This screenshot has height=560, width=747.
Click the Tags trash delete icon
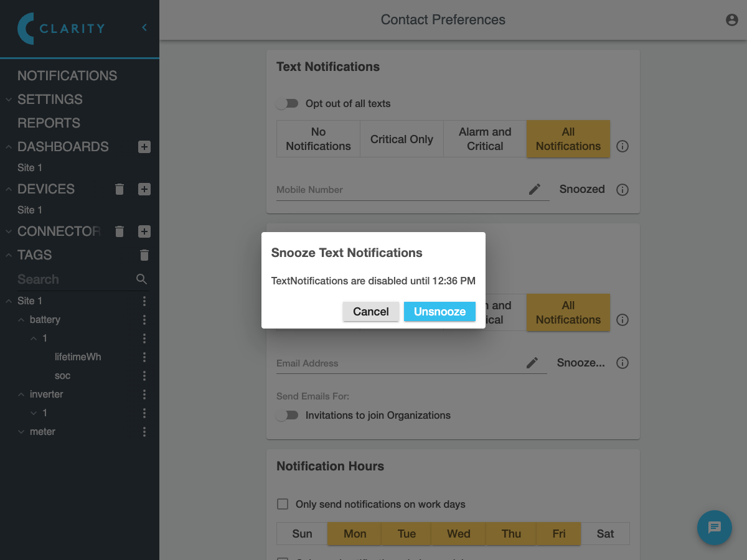[x=144, y=255]
